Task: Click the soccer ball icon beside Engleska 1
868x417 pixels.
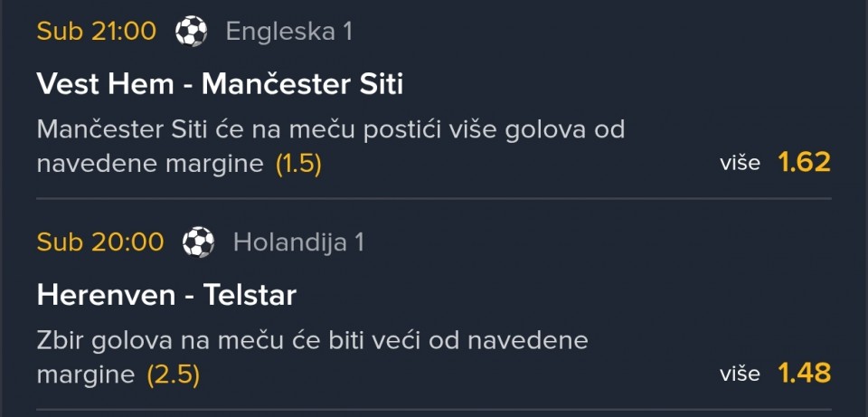Action: pos(191,32)
